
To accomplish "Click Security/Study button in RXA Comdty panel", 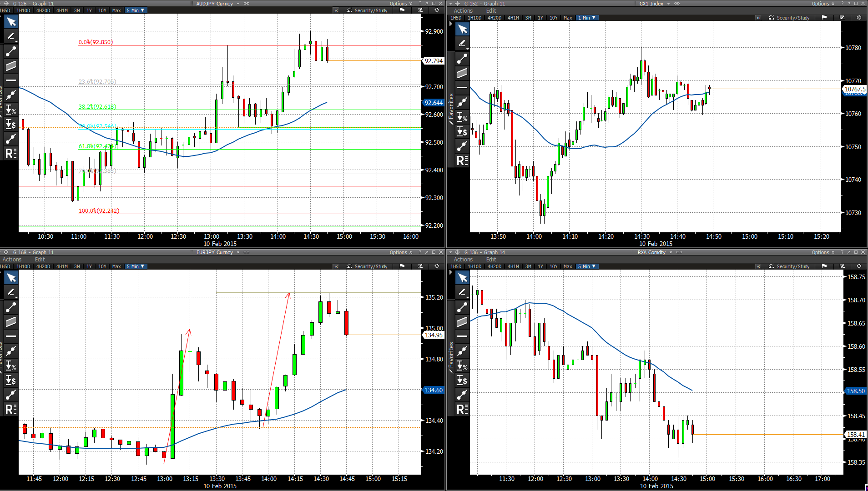I will [x=789, y=266].
